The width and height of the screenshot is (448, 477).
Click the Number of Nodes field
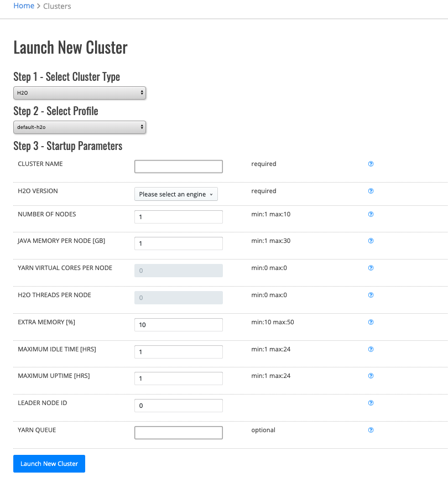[x=179, y=217]
